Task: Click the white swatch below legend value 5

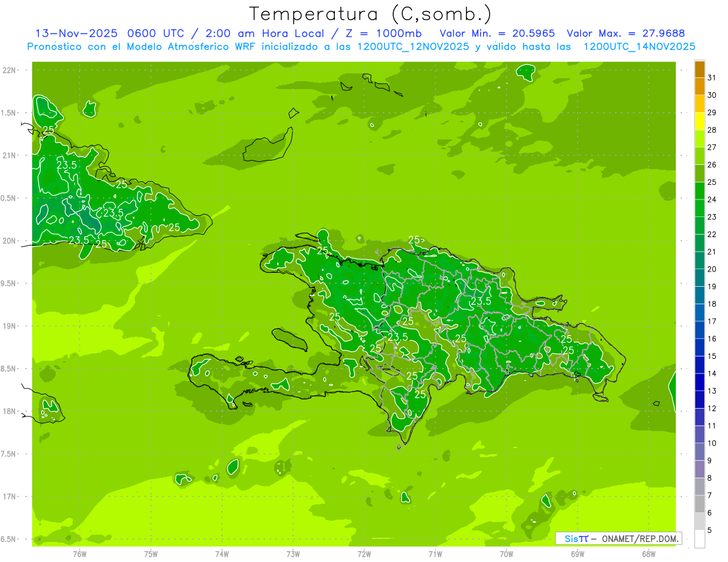Action: click(x=699, y=539)
